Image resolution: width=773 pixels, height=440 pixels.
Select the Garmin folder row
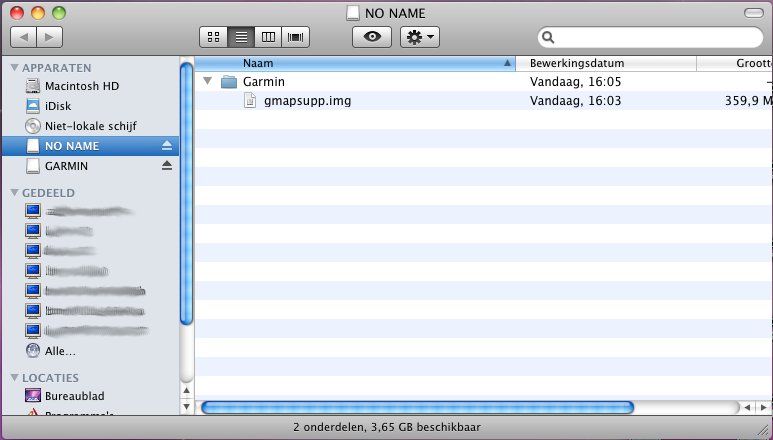(484, 81)
